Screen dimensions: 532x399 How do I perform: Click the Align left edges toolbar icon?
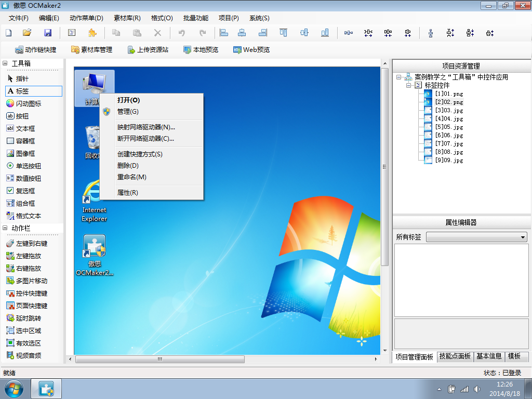(224, 33)
